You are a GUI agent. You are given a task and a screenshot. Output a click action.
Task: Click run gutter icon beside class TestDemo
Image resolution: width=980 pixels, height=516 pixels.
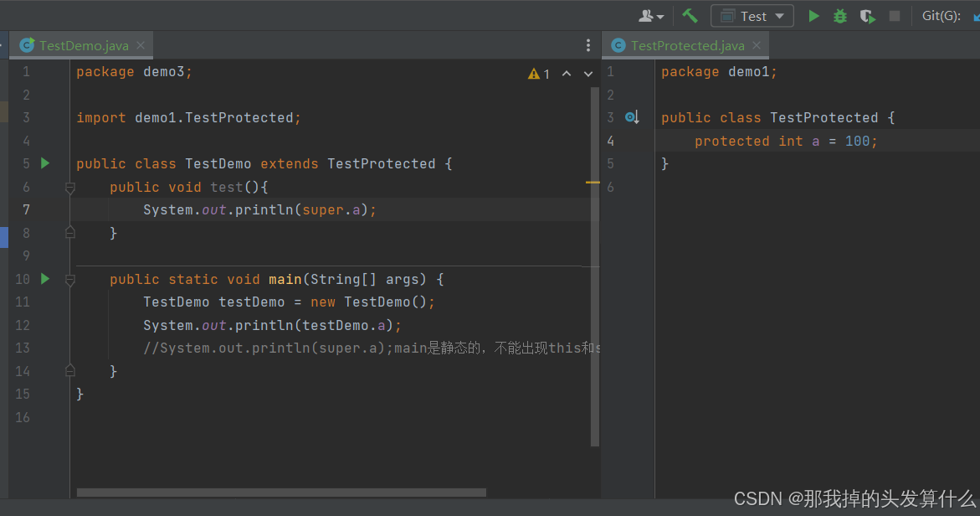point(45,163)
